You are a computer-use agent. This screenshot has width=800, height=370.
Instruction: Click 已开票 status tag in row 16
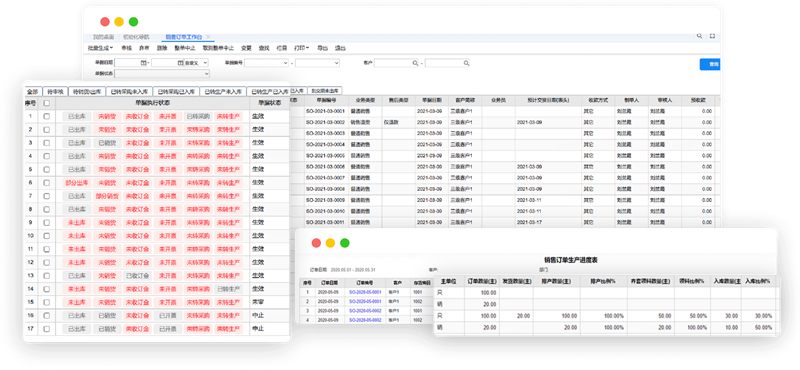167,315
